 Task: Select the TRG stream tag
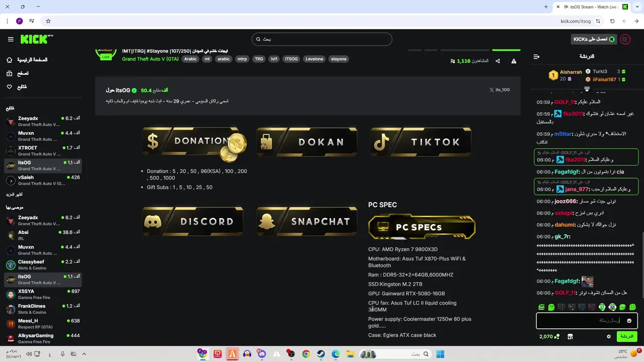pos(259,59)
